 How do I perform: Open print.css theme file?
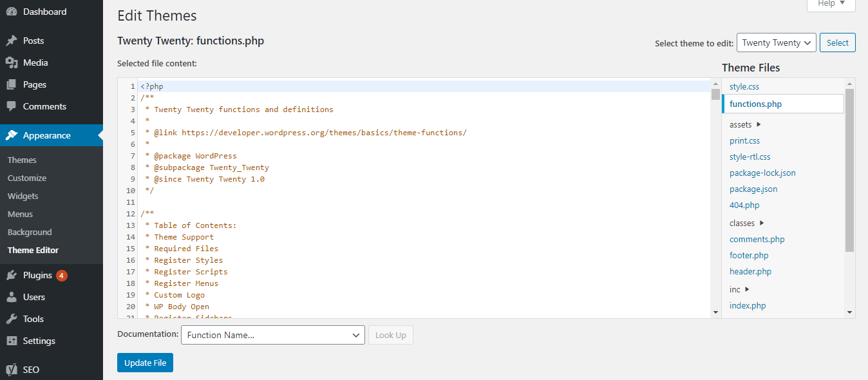pyautogui.click(x=745, y=140)
